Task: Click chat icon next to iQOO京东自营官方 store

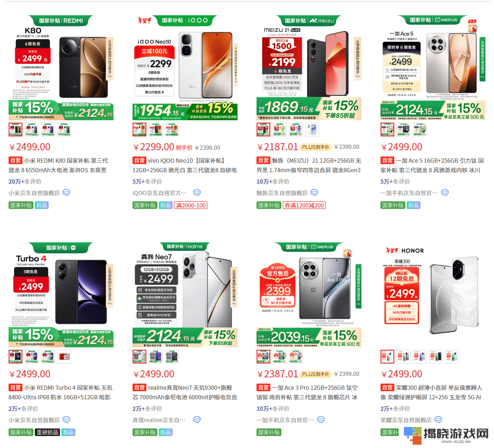Action: [x=197, y=192]
